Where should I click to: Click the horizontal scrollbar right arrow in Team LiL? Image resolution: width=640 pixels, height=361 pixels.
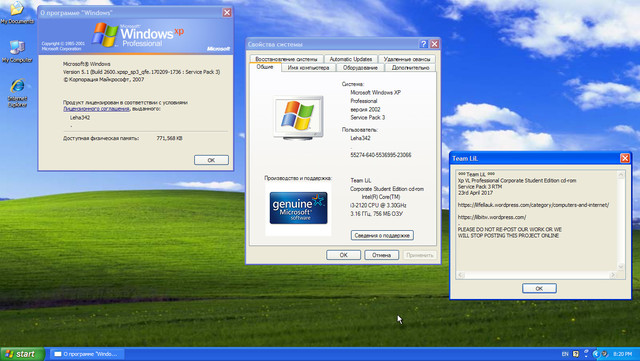(613, 275)
